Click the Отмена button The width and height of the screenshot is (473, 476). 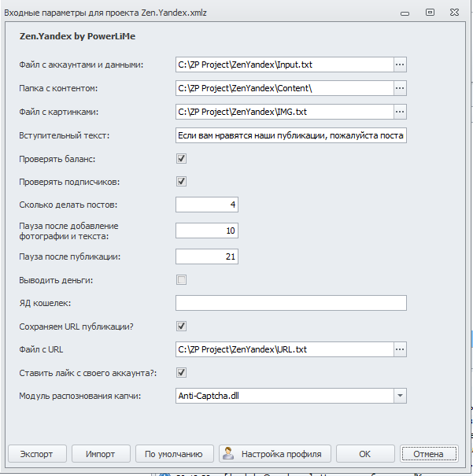point(429,454)
